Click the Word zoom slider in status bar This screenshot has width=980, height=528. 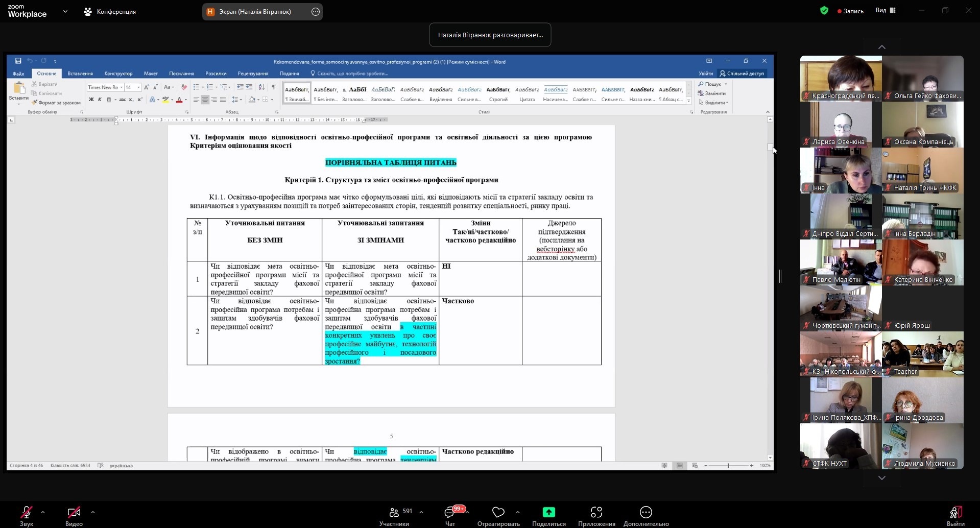click(728, 466)
